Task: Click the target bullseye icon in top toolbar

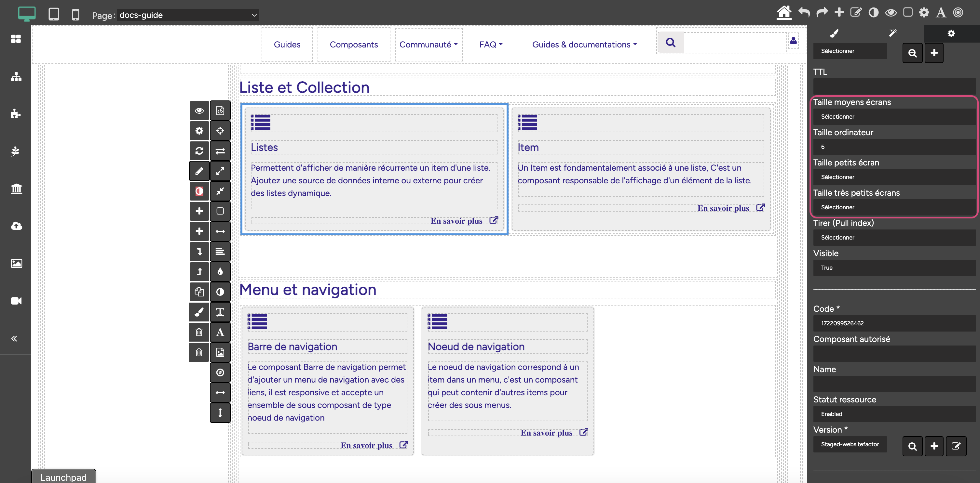Action: [958, 12]
